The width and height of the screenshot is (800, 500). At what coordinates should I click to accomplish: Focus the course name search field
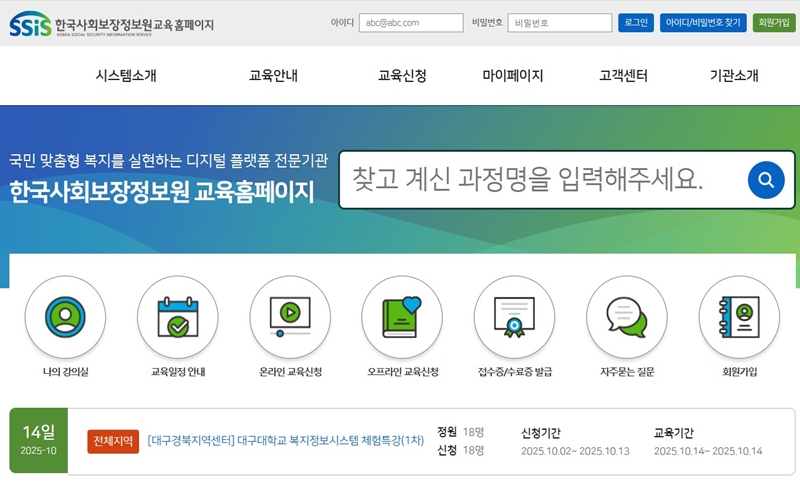(x=543, y=180)
